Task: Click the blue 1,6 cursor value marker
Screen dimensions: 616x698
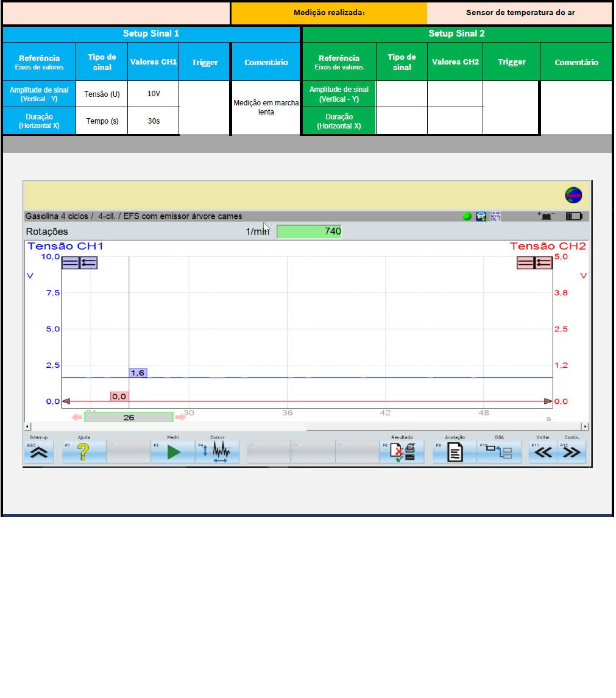Action: point(138,373)
